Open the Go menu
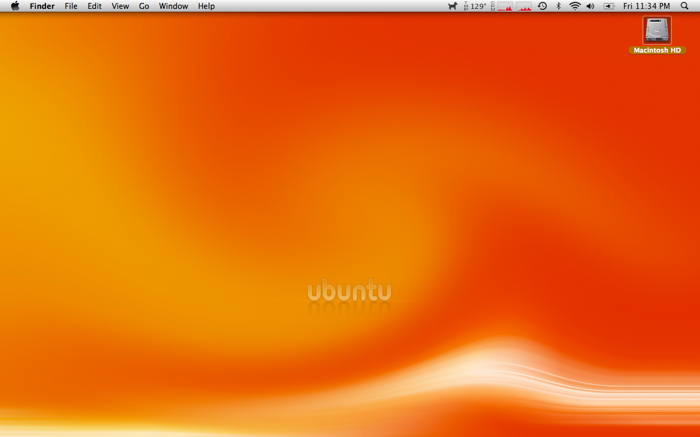700x437 pixels. tap(144, 6)
